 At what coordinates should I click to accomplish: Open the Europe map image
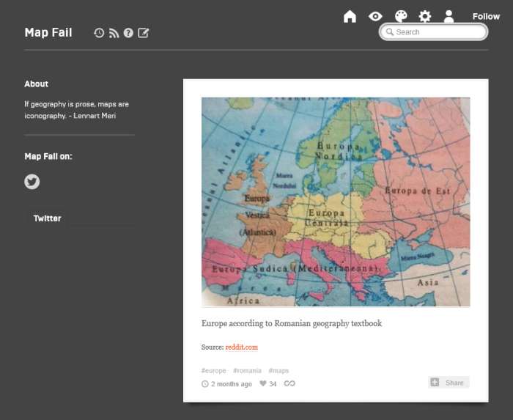point(336,202)
